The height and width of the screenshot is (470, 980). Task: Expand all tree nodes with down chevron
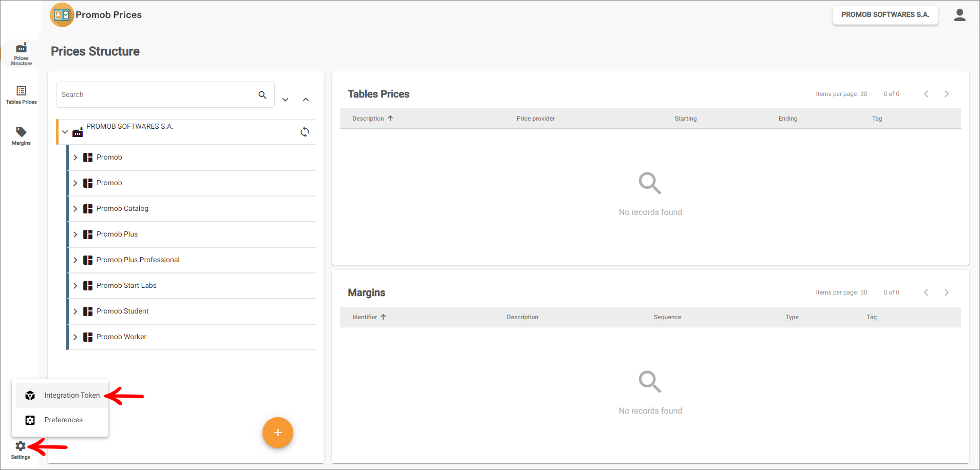click(x=285, y=100)
